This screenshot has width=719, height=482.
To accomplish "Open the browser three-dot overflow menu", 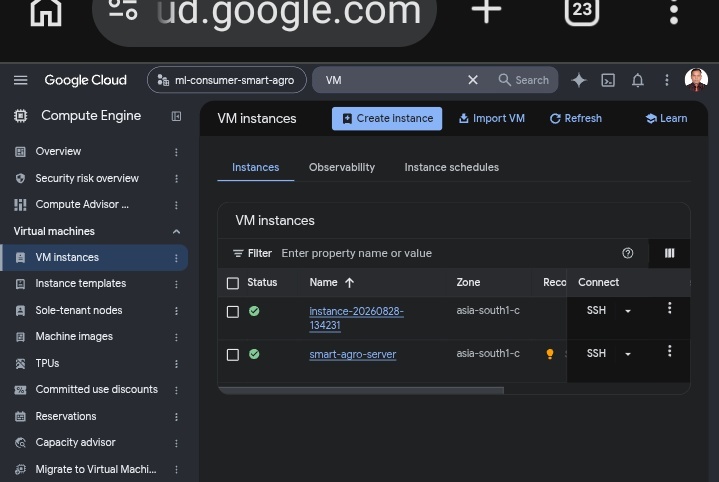I will tap(674, 11).
